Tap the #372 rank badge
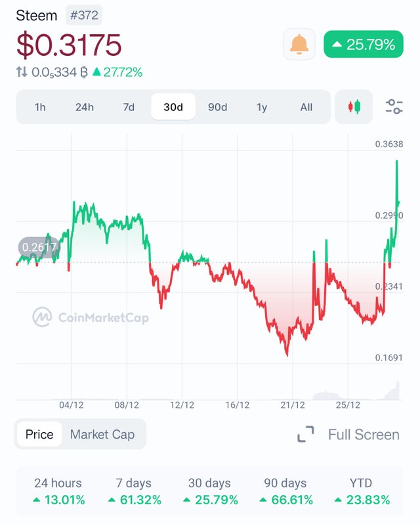Image resolution: width=420 pixels, height=524 pixels. [x=84, y=15]
